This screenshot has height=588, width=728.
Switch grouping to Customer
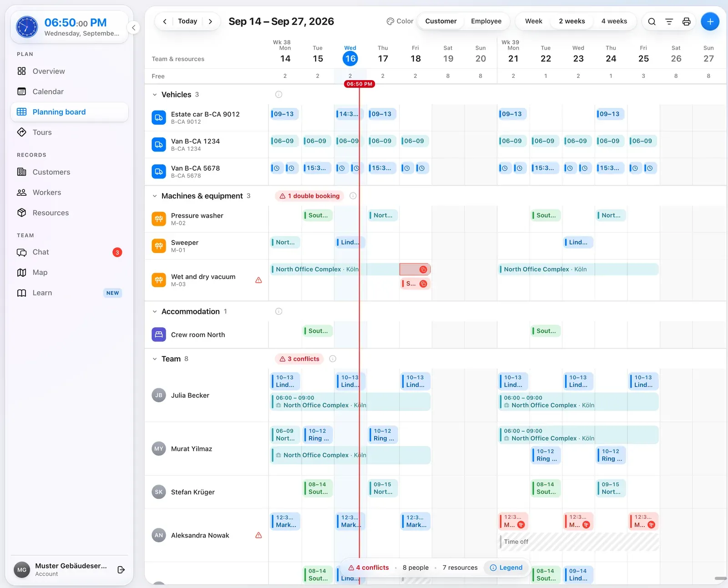coord(441,21)
